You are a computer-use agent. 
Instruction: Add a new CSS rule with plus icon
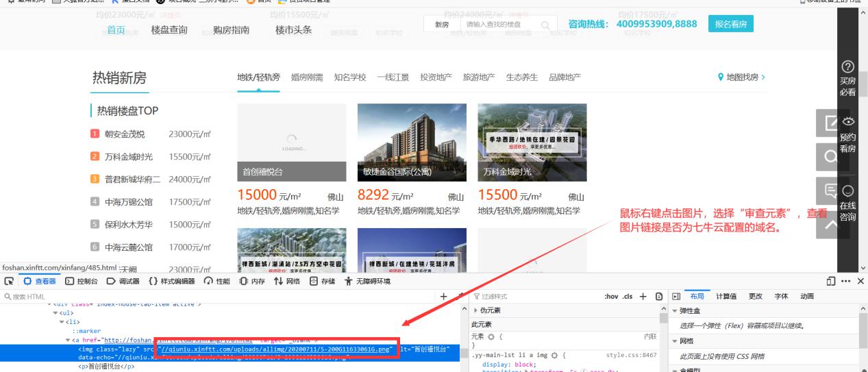643,296
